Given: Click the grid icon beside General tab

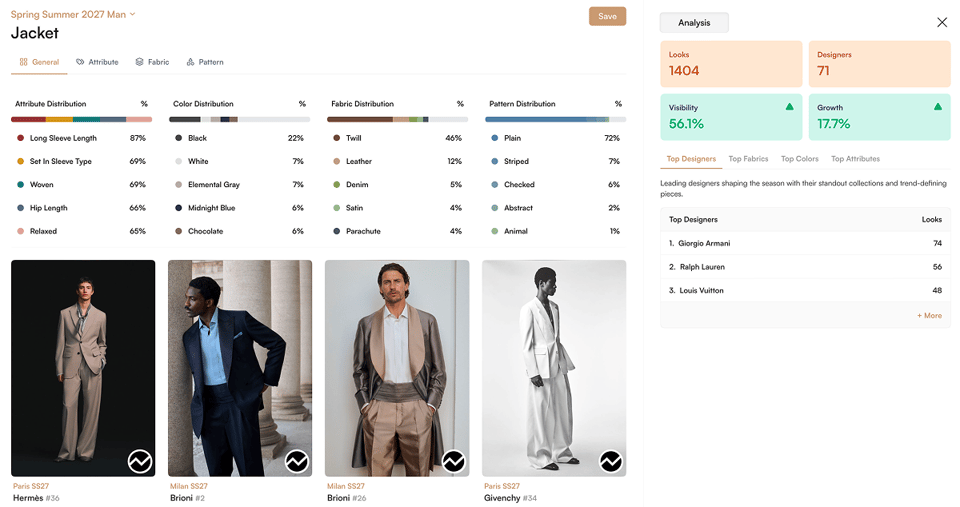Looking at the screenshot, I should [x=23, y=62].
